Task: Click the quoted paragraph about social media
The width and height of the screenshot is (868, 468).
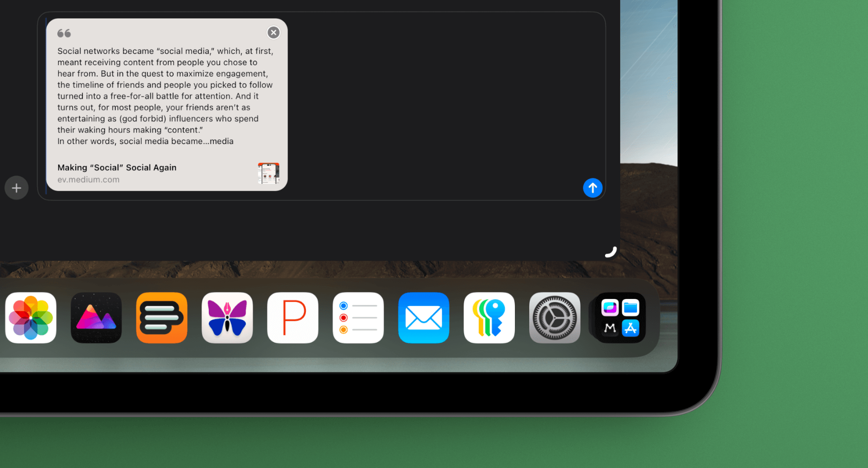Action: click(x=165, y=96)
